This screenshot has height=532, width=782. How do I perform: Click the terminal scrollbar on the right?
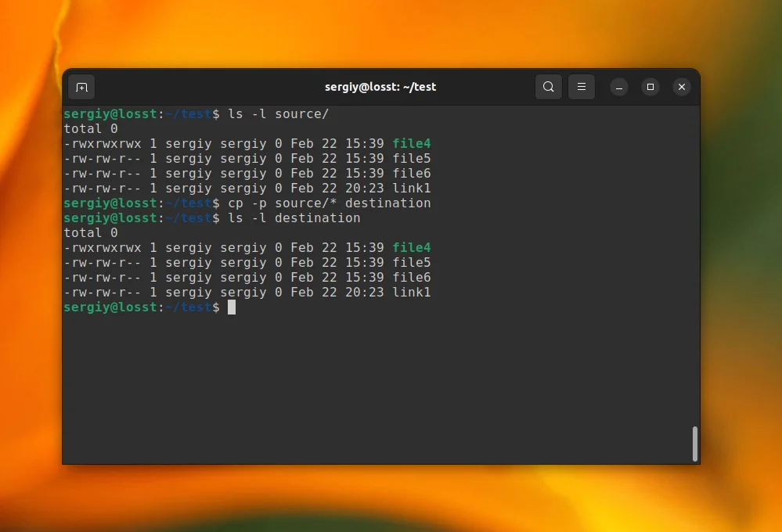point(694,444)
